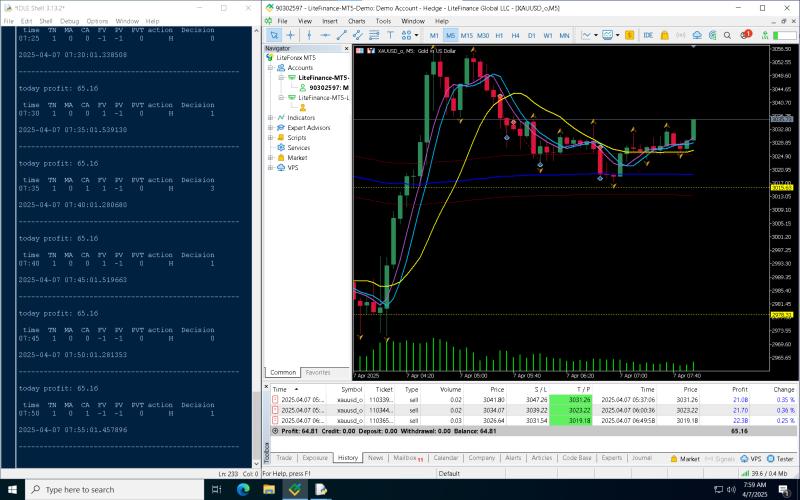Viewport: 800px width, 500px height.
Task: Select the Fibonacci retracement tool
Action: (x=374, y=35)
